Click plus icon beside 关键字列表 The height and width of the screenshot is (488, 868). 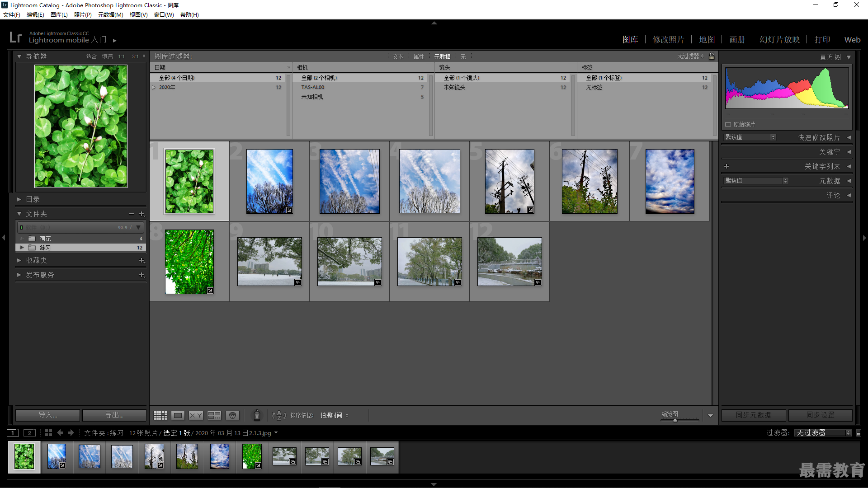pyautogui.click(x=726, y=166)
